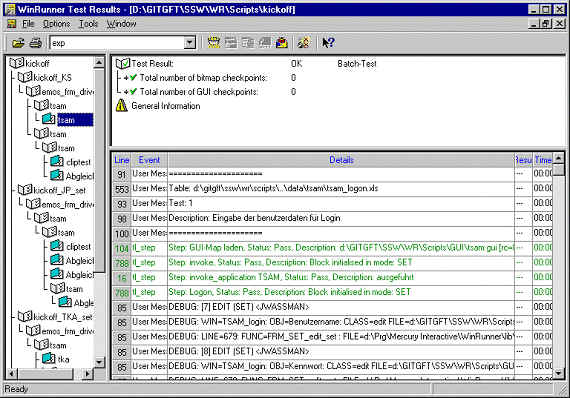Click the colorful report icon left of the person icon
Screen dimensions: 570x398
pyautogui.click(x=282, y=43)
